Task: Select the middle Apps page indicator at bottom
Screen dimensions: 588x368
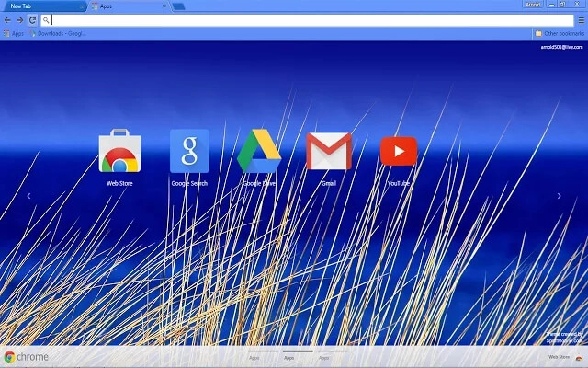Action: click(x=289, y=356)
